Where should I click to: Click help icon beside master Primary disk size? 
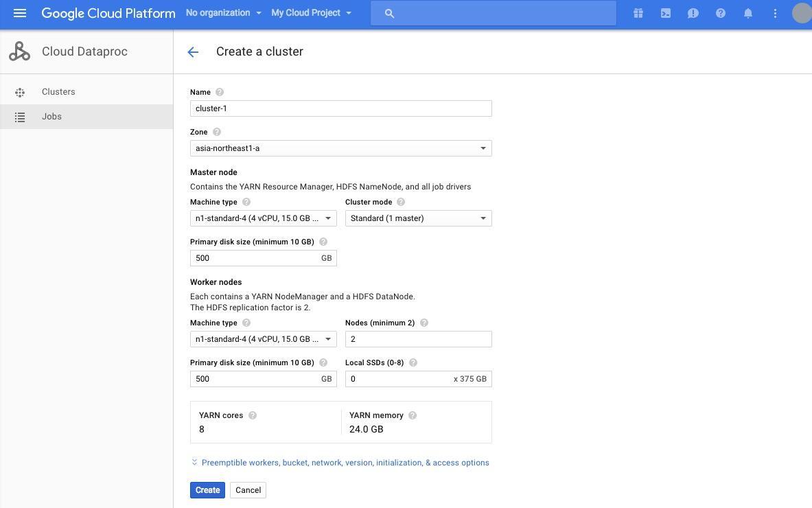pyautogui.click(x=323, y=242)
